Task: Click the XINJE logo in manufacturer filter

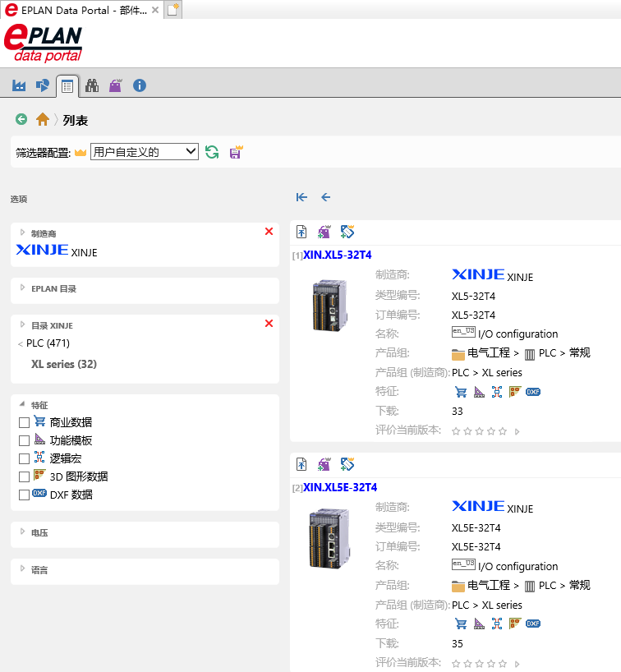Action: pos(42,250)
